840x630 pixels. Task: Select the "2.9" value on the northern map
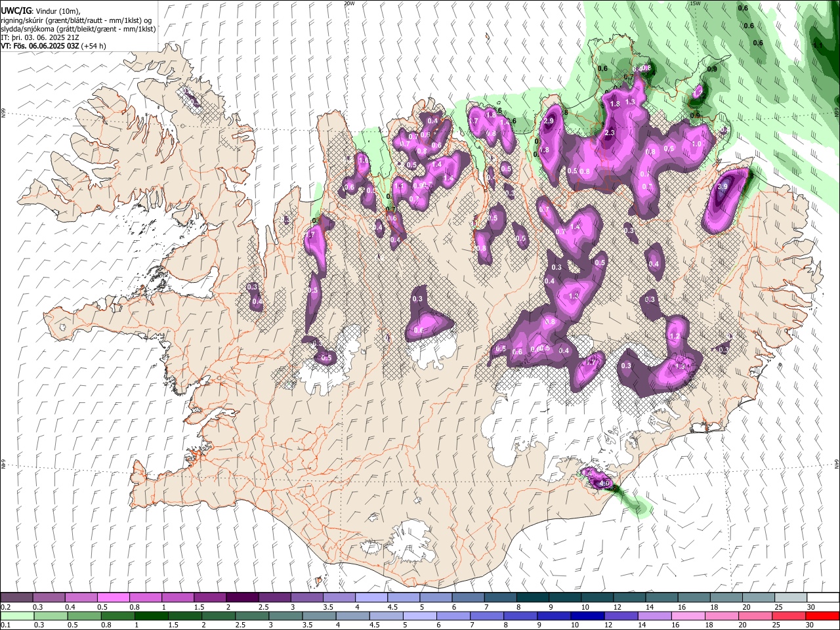tap(549, 121)
